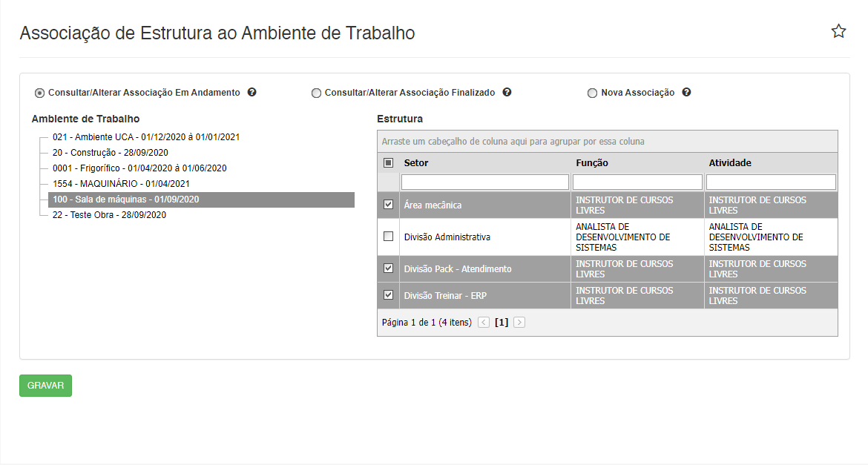Select 021 - Ambiente UCA tree item

coord(145,137)
